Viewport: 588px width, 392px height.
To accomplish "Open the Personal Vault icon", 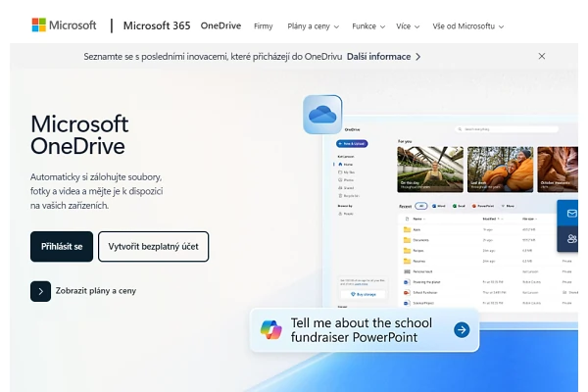I will click(407, 271).
